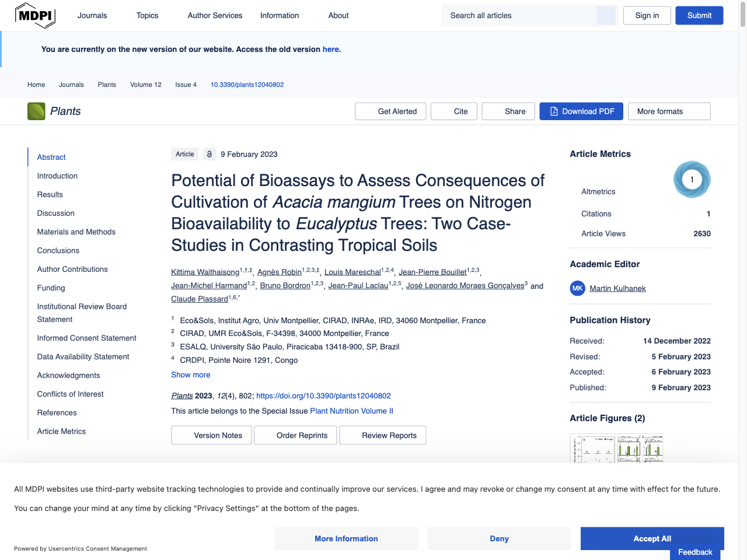Click the Cite button

tap(453, 111)
